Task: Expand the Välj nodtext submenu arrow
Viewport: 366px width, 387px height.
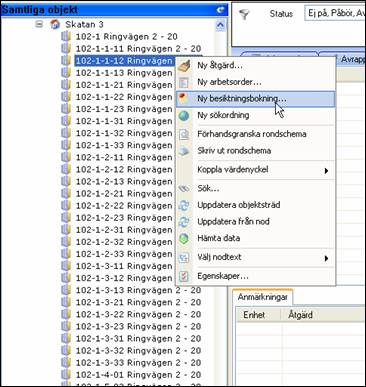Action: point(326,258)
